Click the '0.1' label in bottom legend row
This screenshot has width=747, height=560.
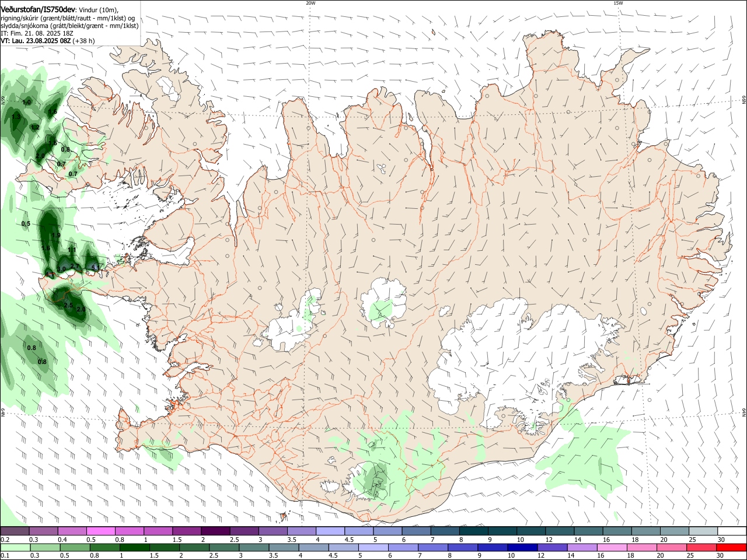(x=5, y=555)
